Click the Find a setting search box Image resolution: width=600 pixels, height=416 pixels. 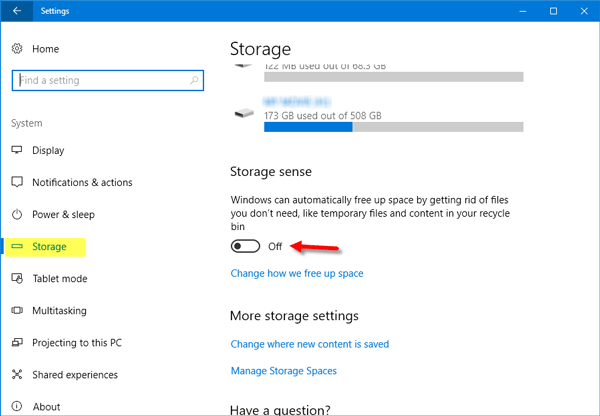pyautogui.click(x=108, y=80)
